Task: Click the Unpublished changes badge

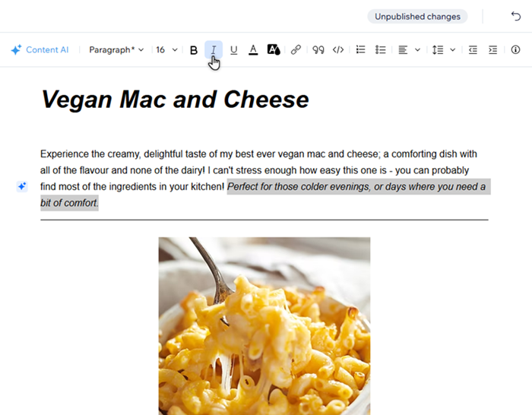Action: point(417,16)
